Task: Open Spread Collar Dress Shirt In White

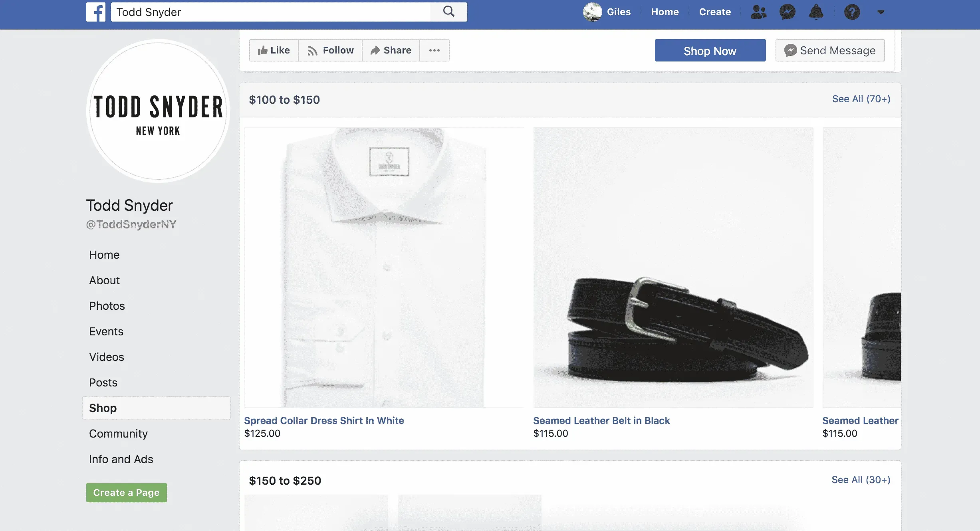Action: click(x=324, y=420)
